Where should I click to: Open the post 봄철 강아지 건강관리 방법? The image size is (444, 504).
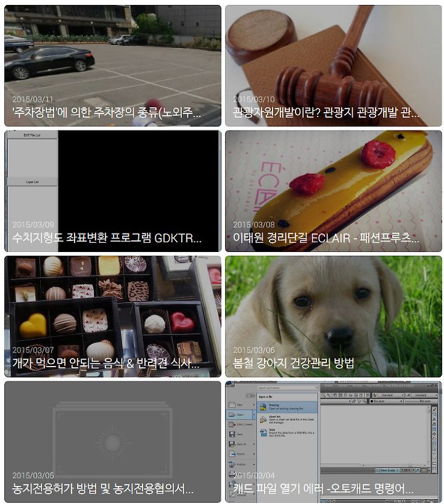click(x=294, y=364)
